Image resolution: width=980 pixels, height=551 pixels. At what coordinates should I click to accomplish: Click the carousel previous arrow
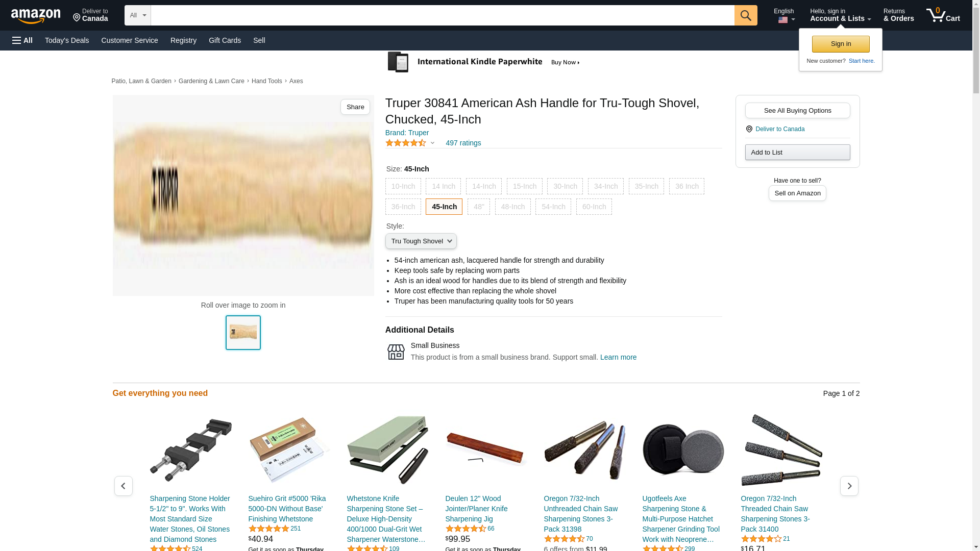tap(123, 486)
